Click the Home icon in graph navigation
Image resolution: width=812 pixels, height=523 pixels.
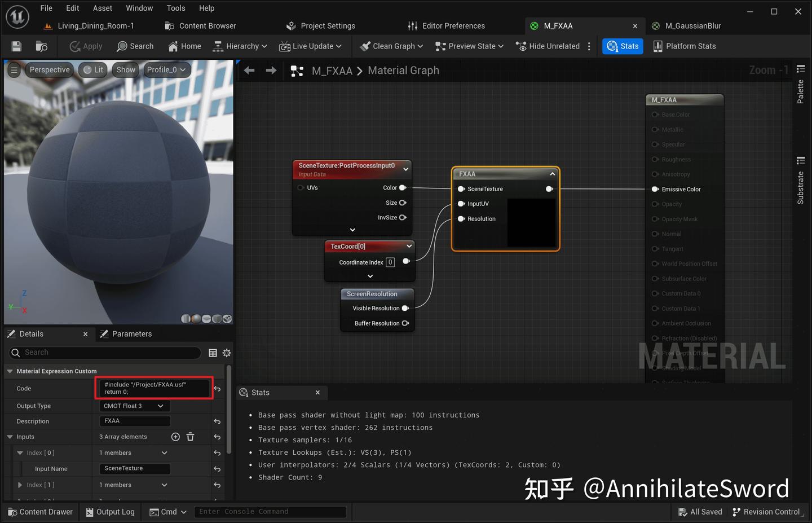173,46
